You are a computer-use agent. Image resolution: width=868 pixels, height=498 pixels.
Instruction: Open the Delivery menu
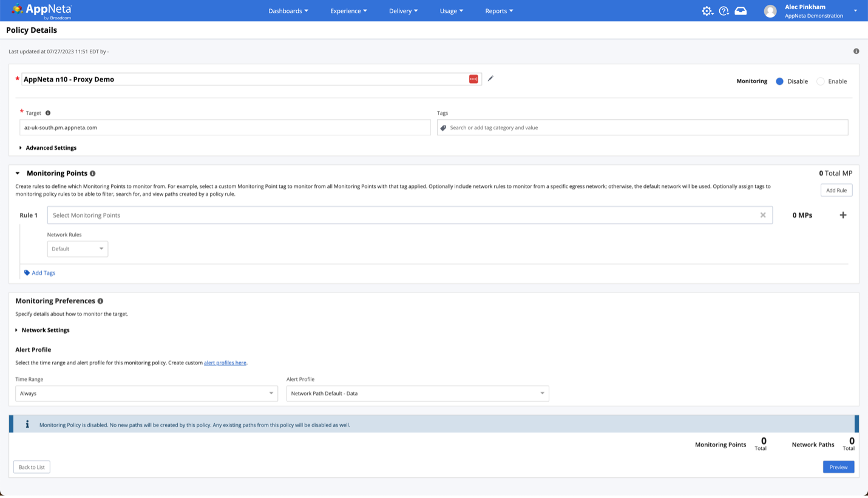403,11
